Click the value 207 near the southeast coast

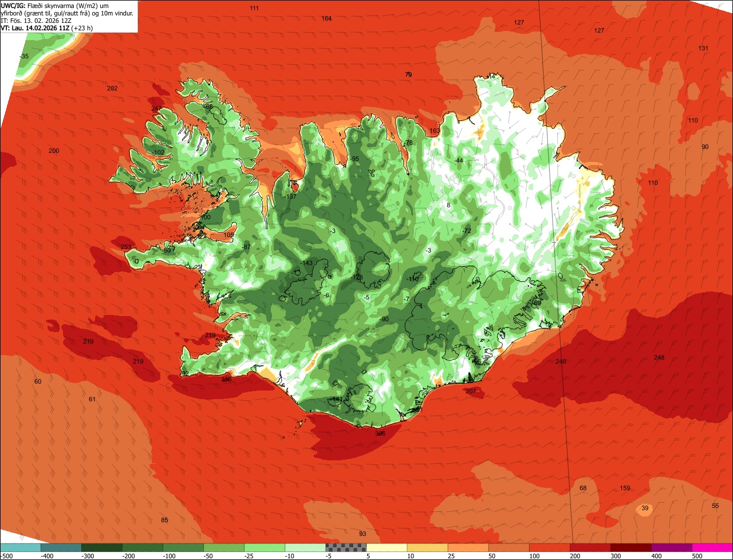(471, 391)
